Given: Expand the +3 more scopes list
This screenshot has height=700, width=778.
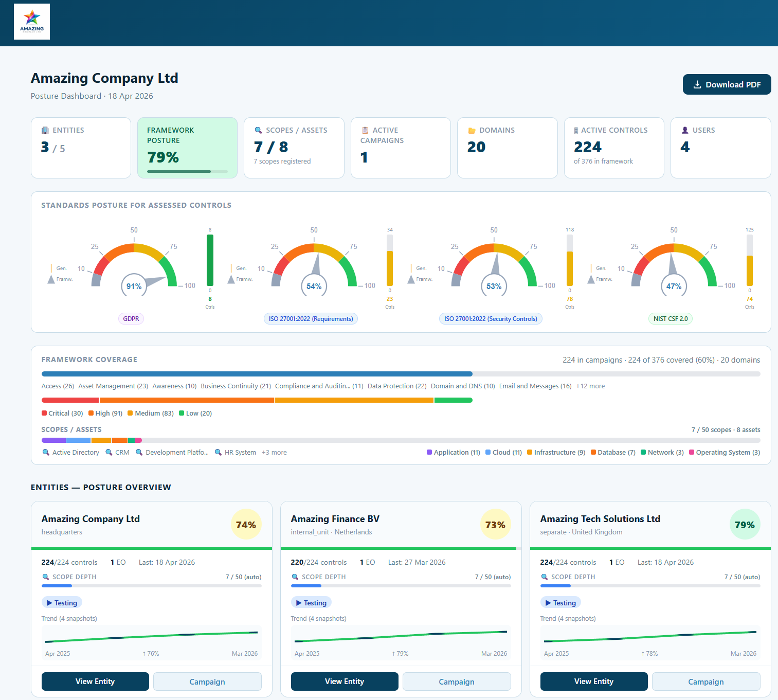Looking at the screenshot, I should (274, 452).
